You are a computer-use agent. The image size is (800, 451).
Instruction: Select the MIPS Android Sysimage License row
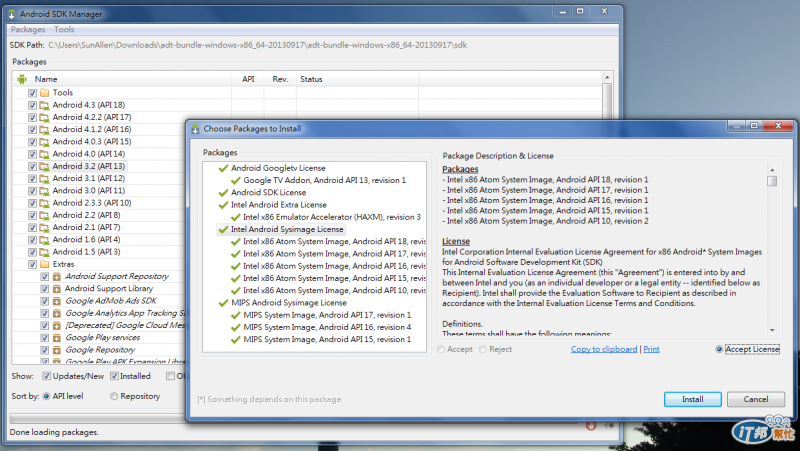point(289,303)
